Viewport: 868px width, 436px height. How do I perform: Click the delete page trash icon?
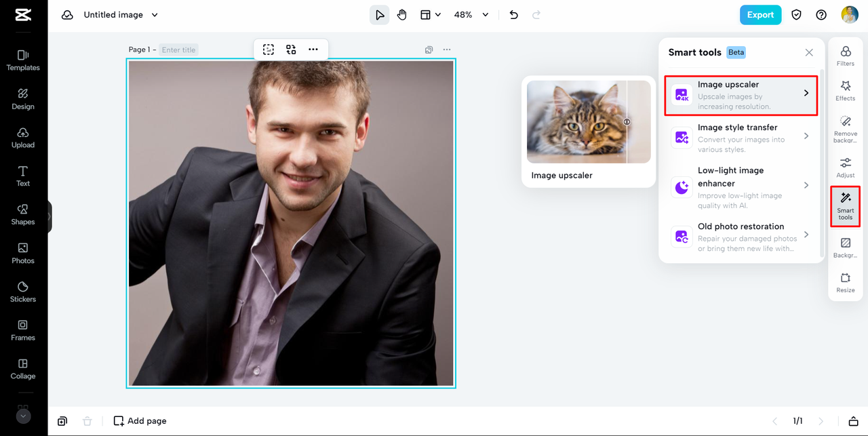[x=87, y=421]
